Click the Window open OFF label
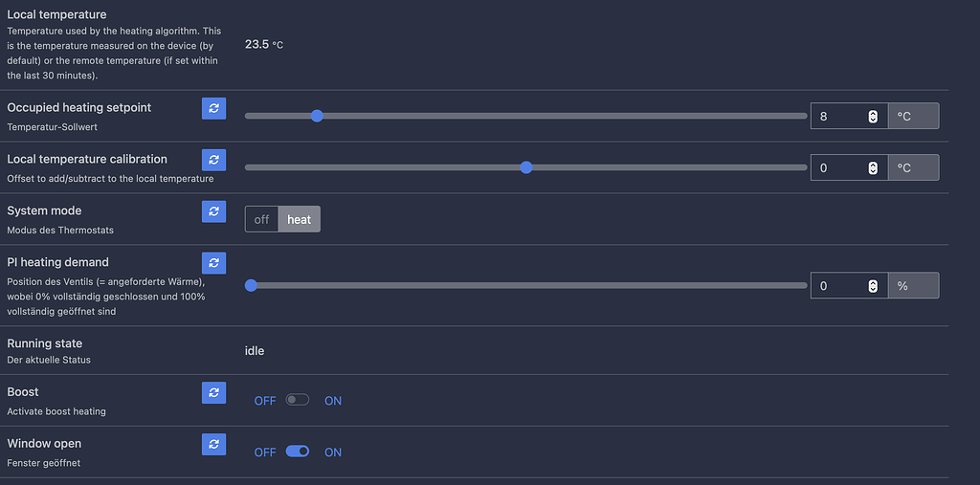Viewport: 980px width, 485px height. point(265,452)
